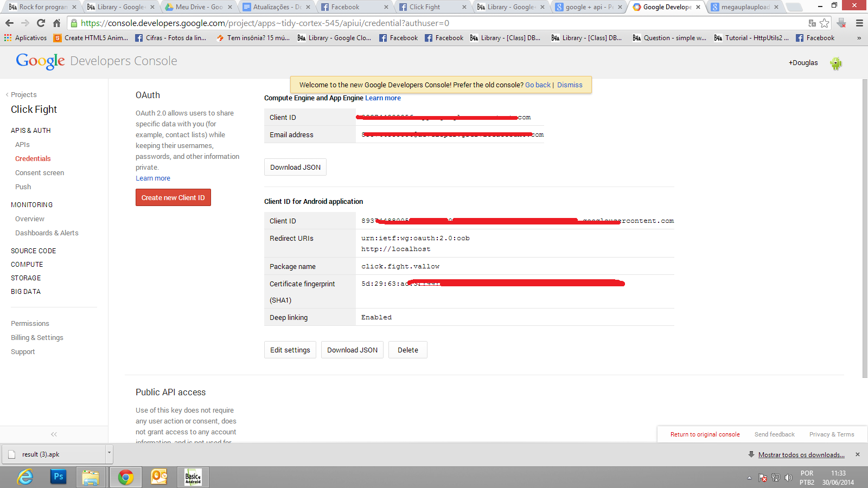This screenshot has height=488, width=868.
Task: Open the Tutorial - HttpUtils2 bookmark
Action: [x=752, y=38]
